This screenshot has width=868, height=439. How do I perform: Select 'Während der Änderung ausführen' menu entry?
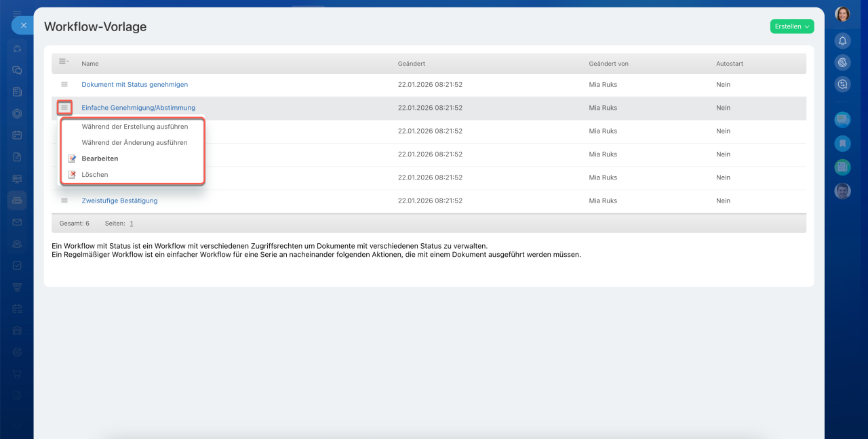(134, 143)
